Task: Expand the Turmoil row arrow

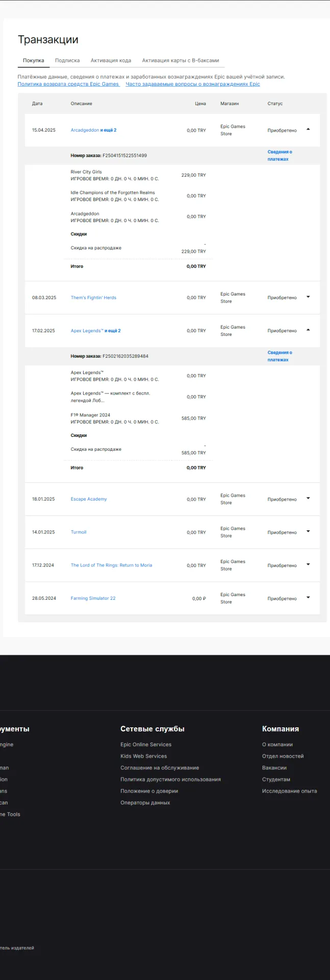Action: [308, 532]
